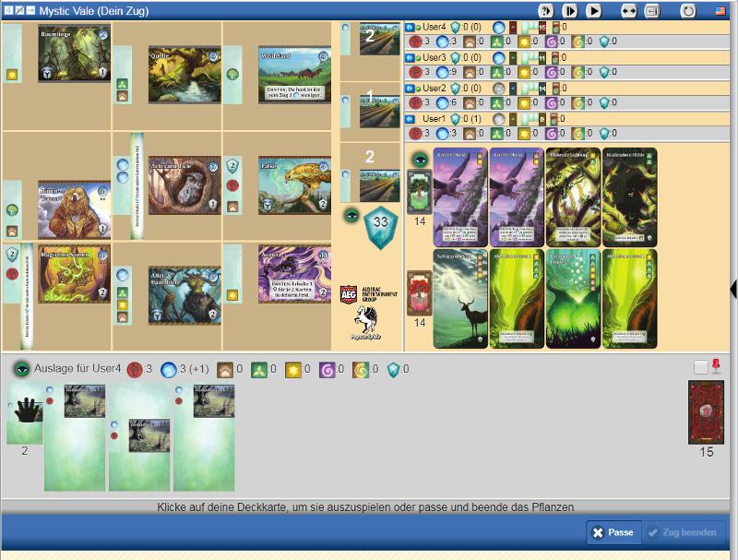
Task: Click the Zug beenden button
Action: point(684,532)
